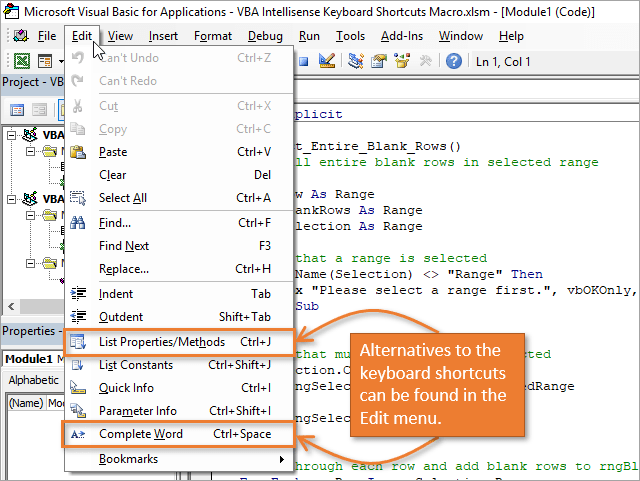The height and width of the screenshot is (481, 640).
Task: Click the View Code icon in Project panel
Action: coord(17,109)
